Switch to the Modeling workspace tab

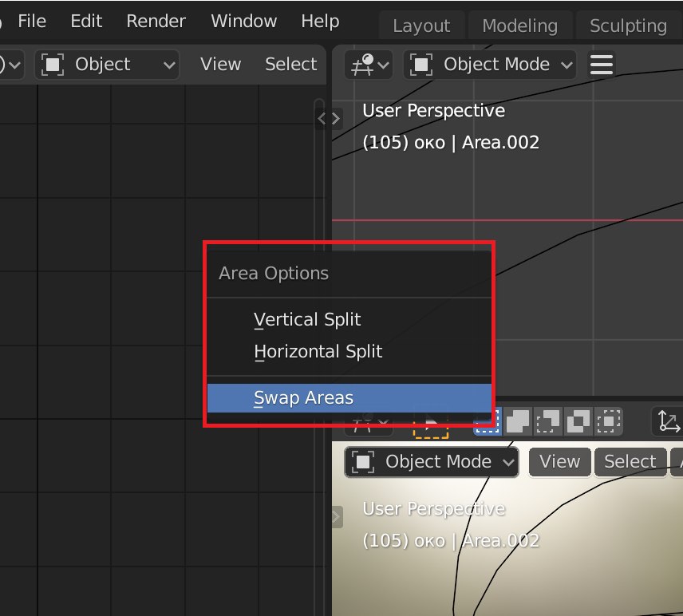(520, 26)
